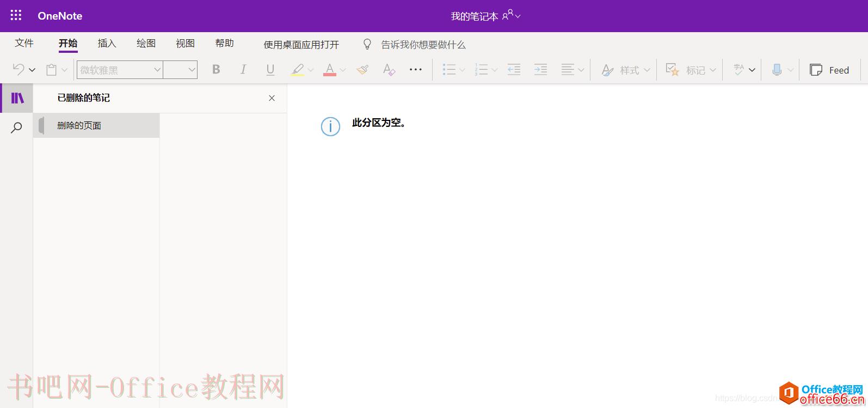Toggle Italic formatting

[x=243, y=69]
